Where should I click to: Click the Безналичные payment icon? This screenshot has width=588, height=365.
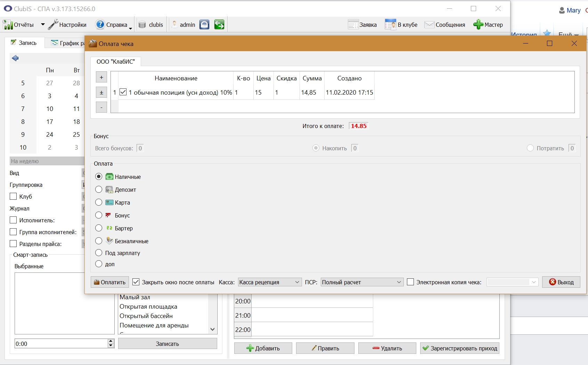tap(109, 240)
